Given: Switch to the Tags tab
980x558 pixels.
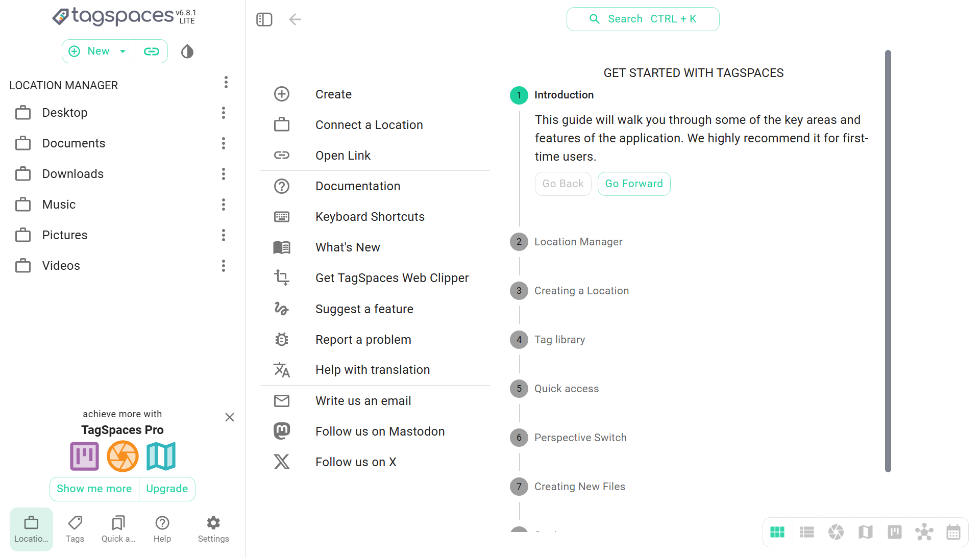Looking at the screenshot, I should [75, 529].
